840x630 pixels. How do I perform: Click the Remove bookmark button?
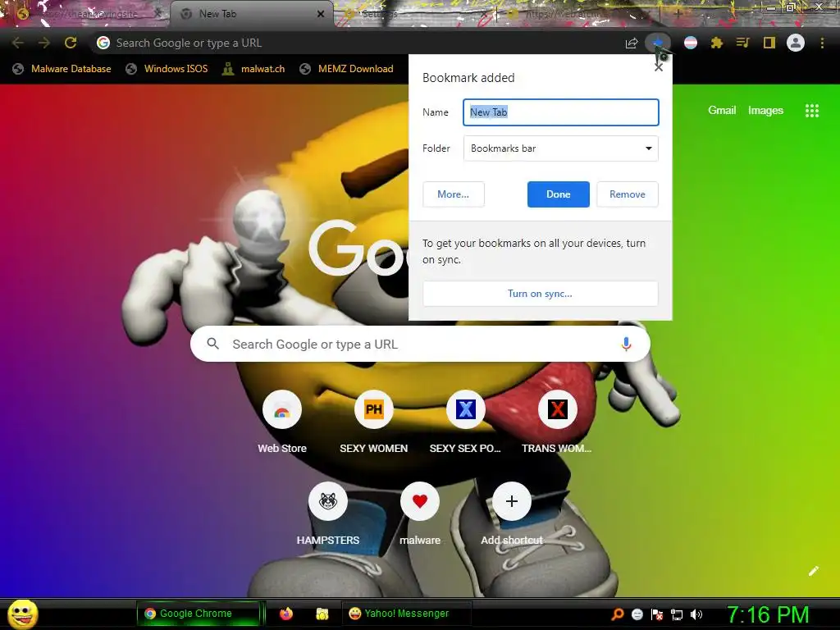tap(628, 194)
